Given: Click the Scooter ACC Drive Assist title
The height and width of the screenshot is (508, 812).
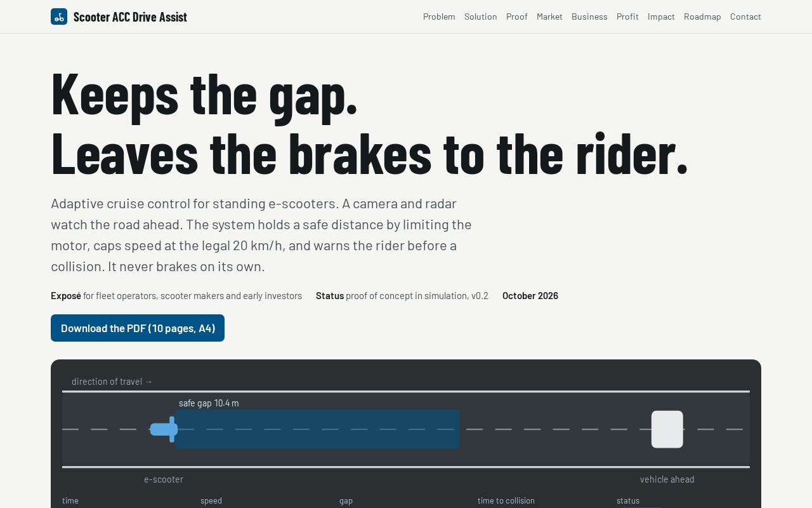Looking at the screenshot, I should tap(130, 17).
